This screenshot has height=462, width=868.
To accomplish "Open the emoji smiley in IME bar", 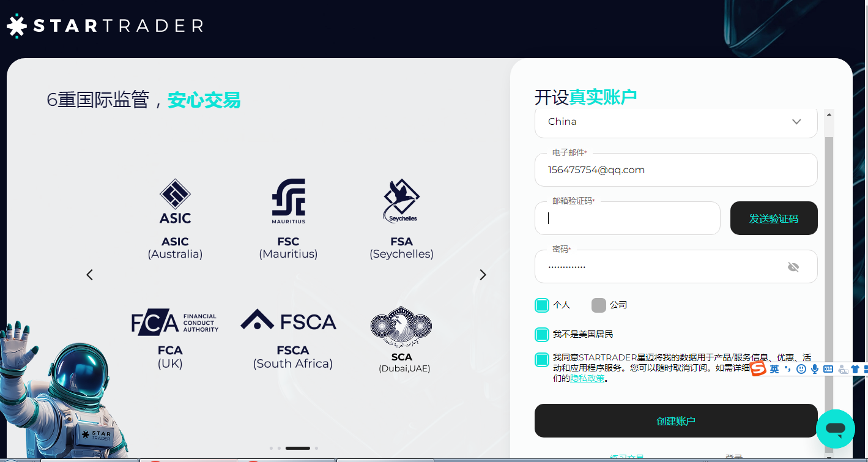I will tap(801, 369).
